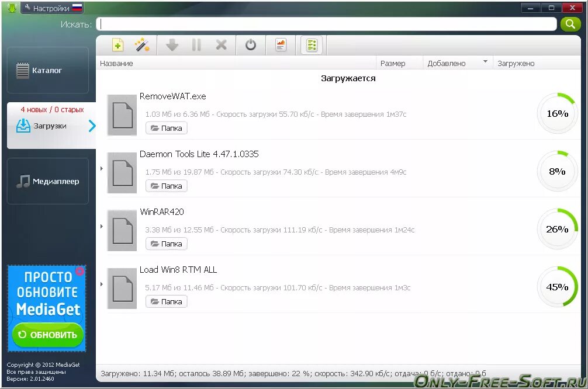Open Папка for RemoveWAT.exe

[166, 128]
